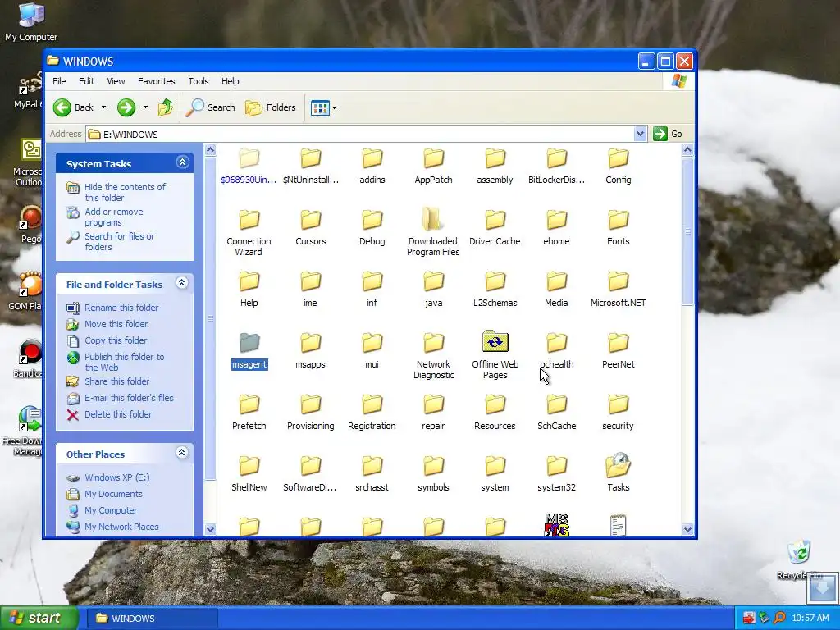The image size is (840, 630).
Task: Click Add or remove programs
Action: (x=105, y=217)
